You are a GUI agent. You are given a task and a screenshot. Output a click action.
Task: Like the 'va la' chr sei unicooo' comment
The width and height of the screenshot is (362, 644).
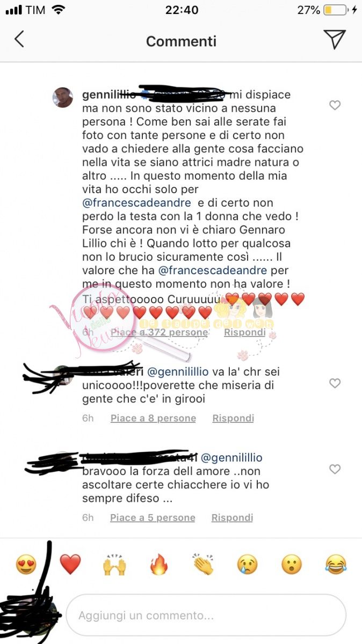point(335,383)
